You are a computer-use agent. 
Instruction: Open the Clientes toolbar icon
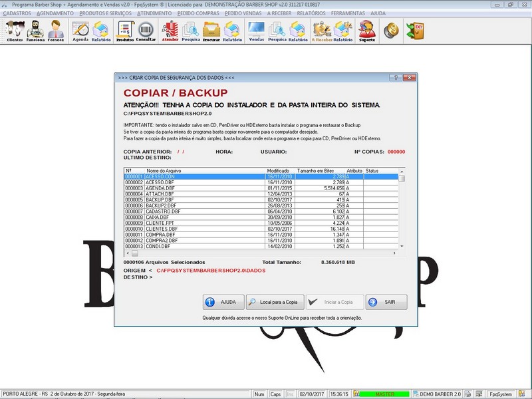click(x=14, y=31)
